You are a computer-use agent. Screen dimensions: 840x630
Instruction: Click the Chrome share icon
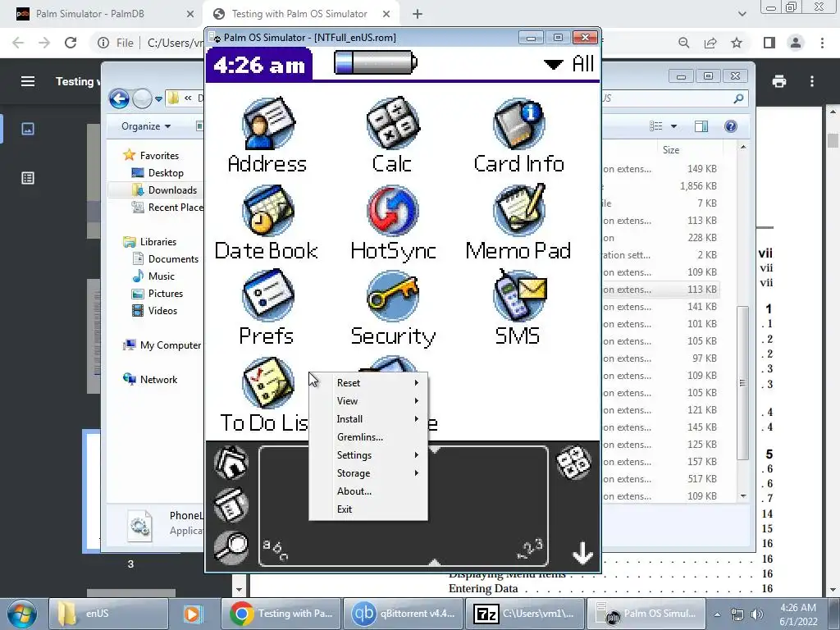710,43
